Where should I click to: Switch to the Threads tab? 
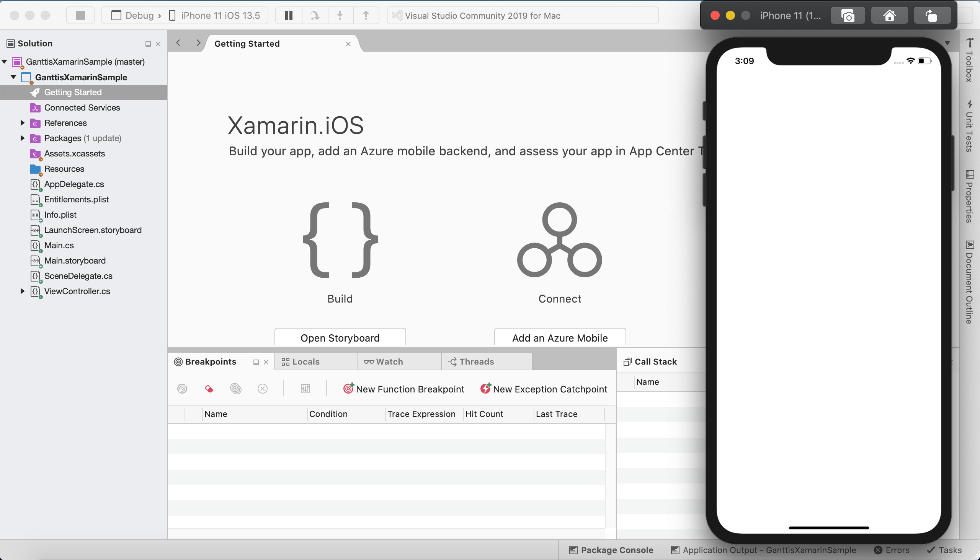[476, 361]
